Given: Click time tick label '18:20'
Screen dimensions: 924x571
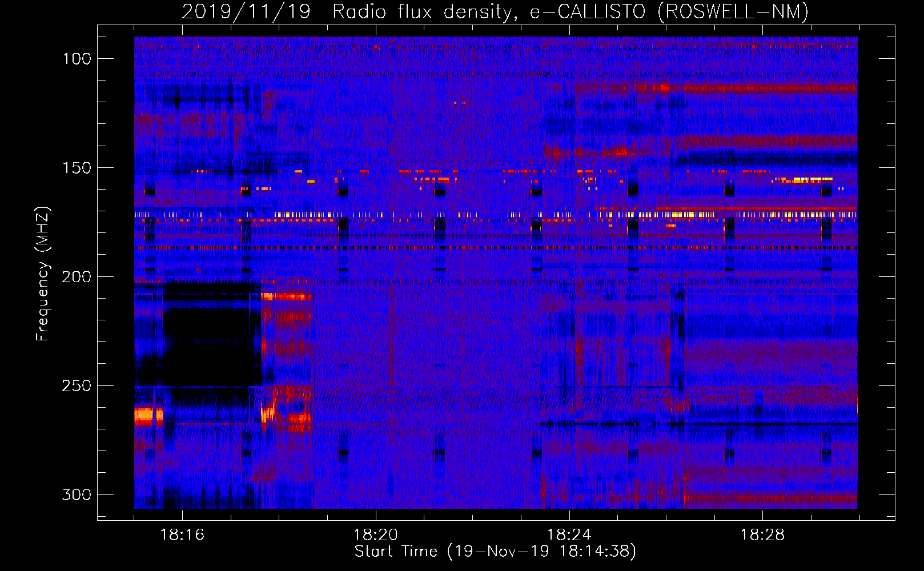Looking at the screenshot, I should [376, 535].
